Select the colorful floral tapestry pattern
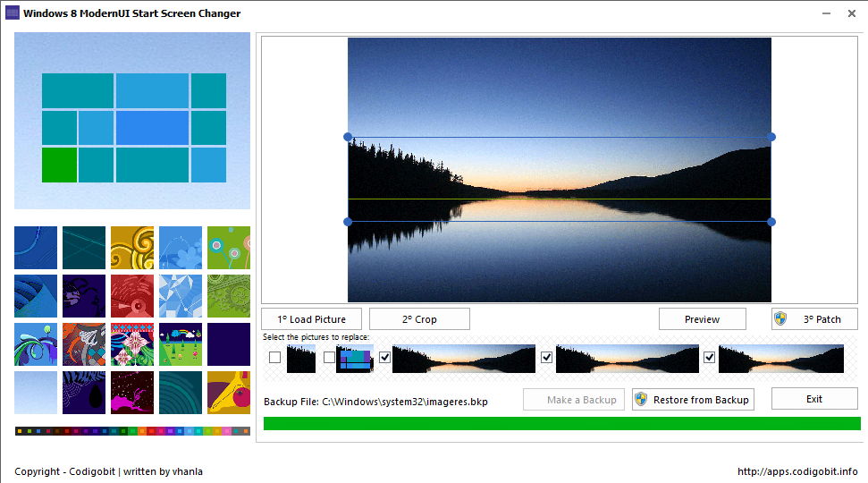The height and width of the screenshot is (483, 868). pos(132,344)
